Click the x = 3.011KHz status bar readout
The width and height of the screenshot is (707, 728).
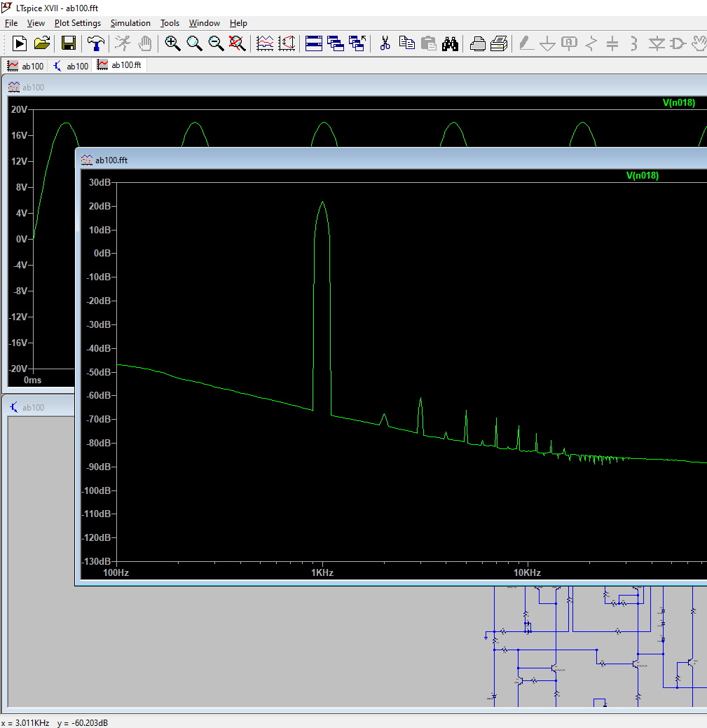tap(25, 723)
